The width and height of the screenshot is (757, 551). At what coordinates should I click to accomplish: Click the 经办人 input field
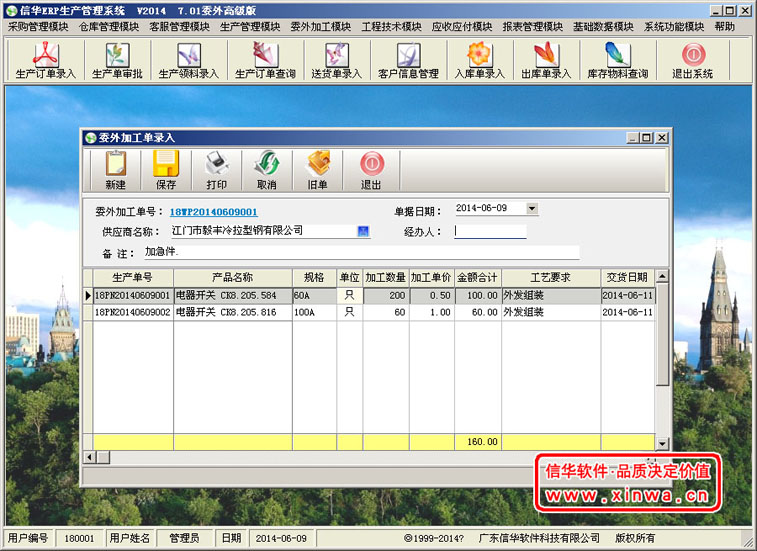click(x=490, y=231)
